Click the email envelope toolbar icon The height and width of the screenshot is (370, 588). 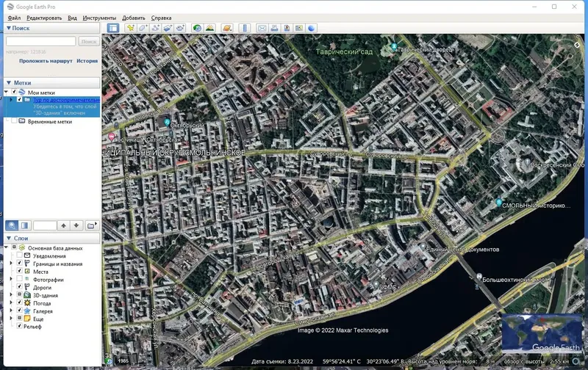[262, 28]
